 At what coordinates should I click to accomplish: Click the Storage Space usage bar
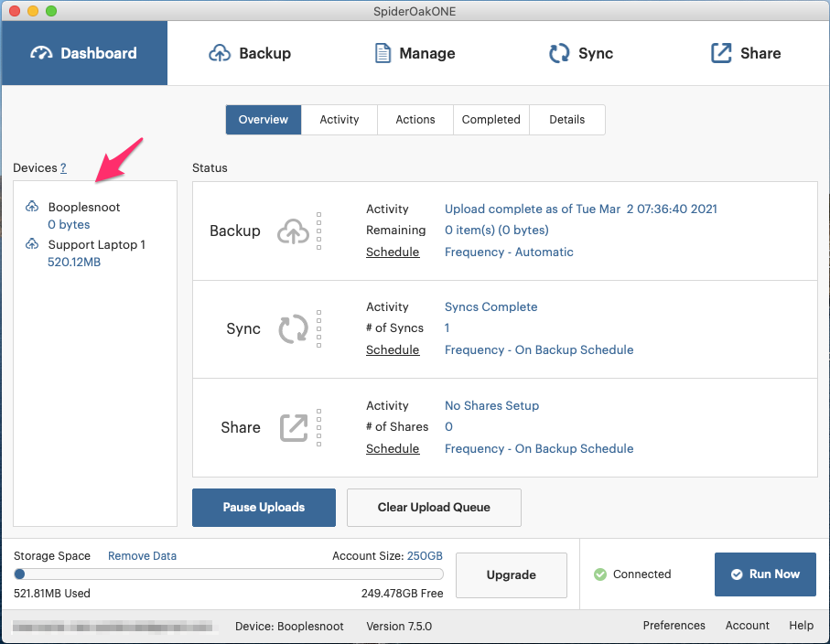click(229, 574)
